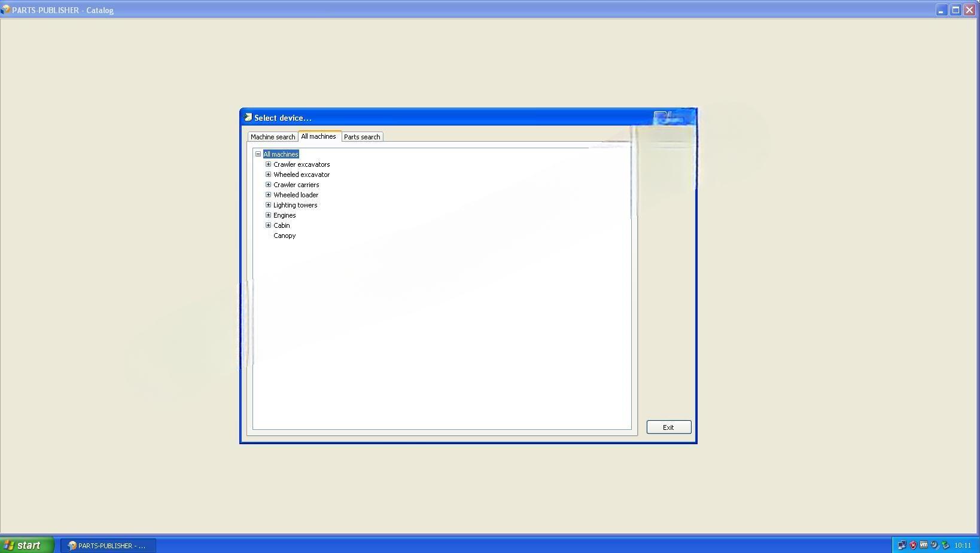Select the Engines label in the tree
Viewport: 980px width, 553px height.
(x=284, y=215)
